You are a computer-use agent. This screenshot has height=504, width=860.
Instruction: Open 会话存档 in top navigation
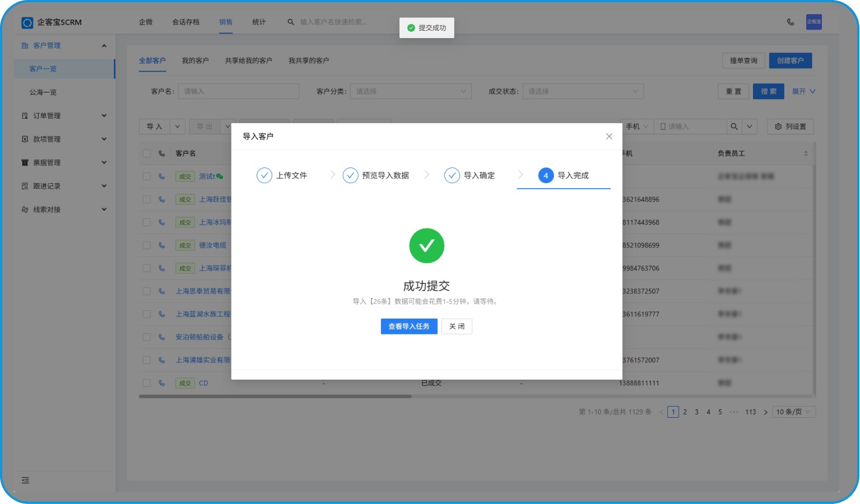[185, 22]
